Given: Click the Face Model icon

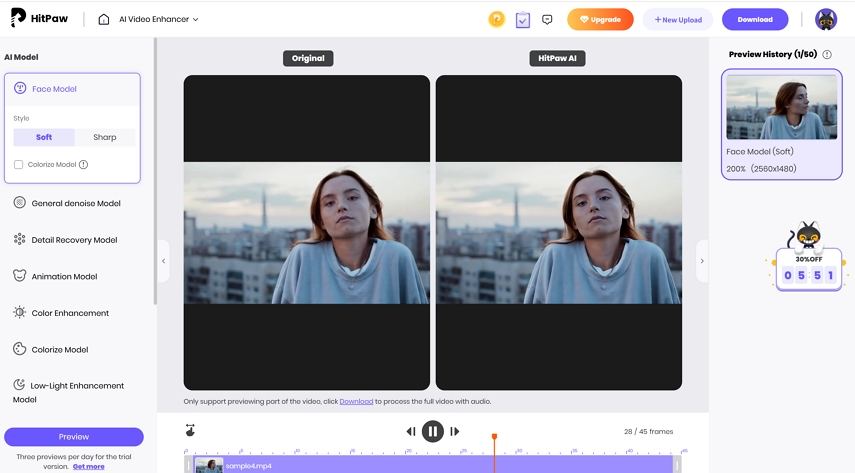Looking at the screenshot, I should pyautogui.click(x=20, y=88).
